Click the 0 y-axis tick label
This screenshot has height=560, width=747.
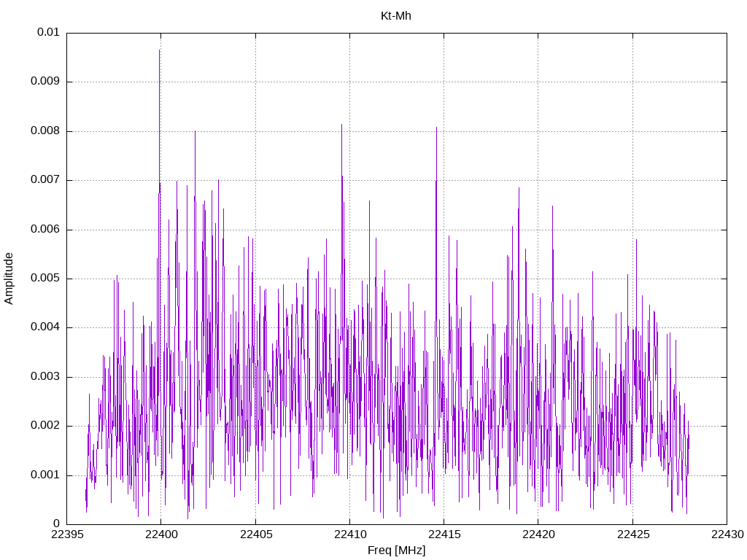(x=56, y=524)
